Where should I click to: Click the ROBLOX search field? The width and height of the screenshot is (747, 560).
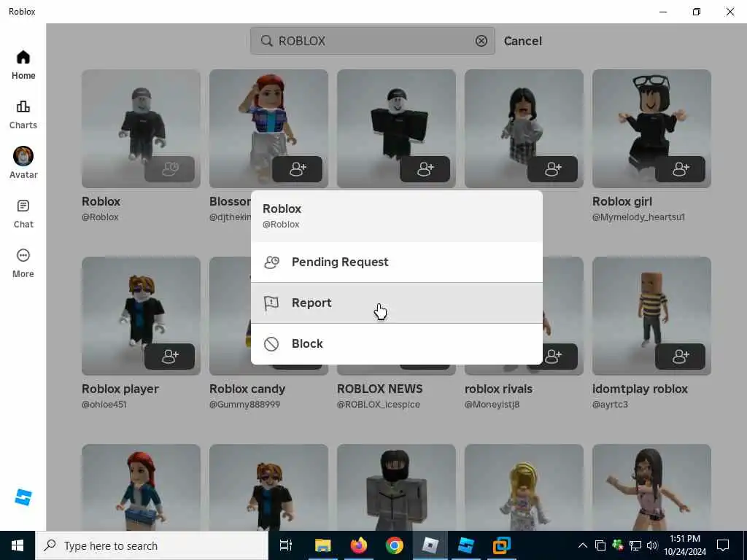(373, 41)
